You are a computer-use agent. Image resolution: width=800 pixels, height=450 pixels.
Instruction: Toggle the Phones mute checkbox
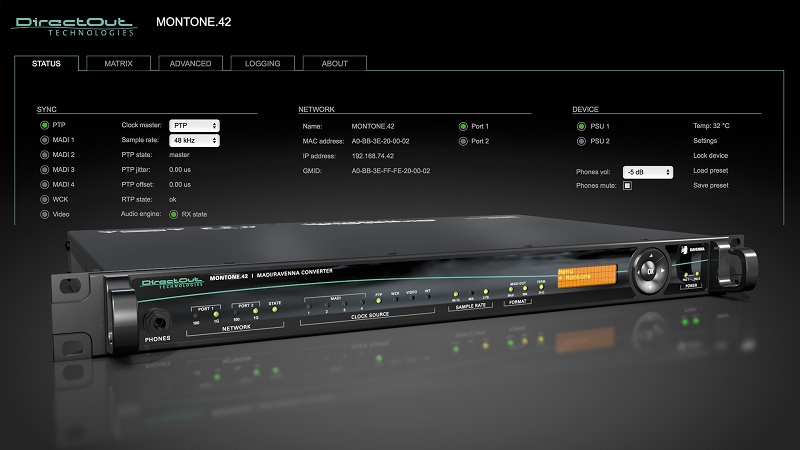pos(628,186)
